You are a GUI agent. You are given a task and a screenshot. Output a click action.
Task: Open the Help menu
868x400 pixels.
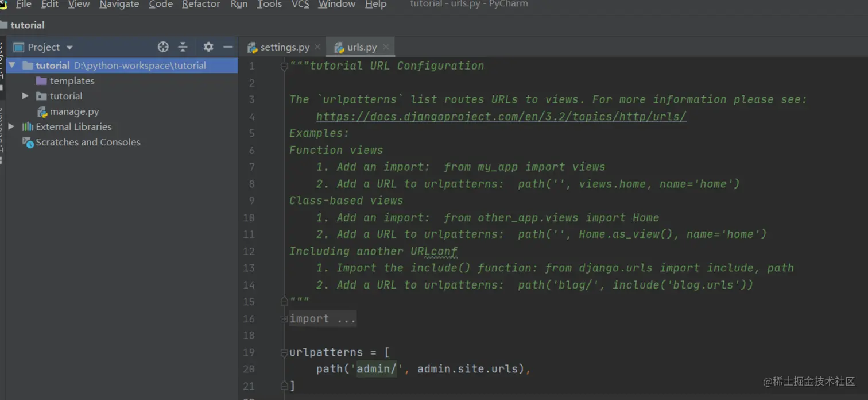coord(375,5)
